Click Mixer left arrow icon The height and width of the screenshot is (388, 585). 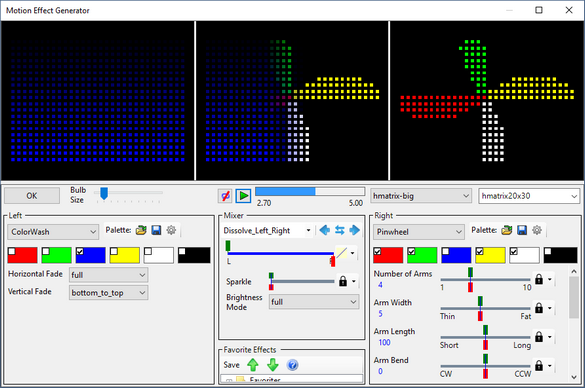(325, 230)
